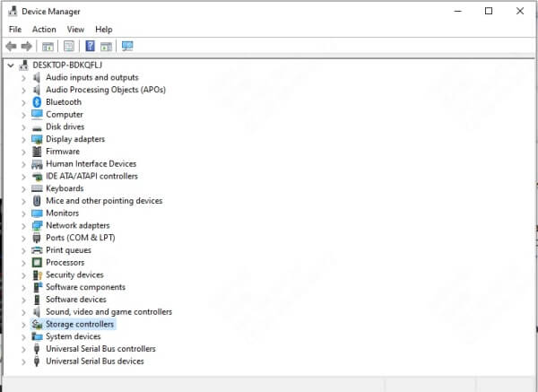Image resolution: width=538 pixels, height=392 pixels.
Task: Click the Show/Hide Console Tree toolbar icon
Action: 48,47
